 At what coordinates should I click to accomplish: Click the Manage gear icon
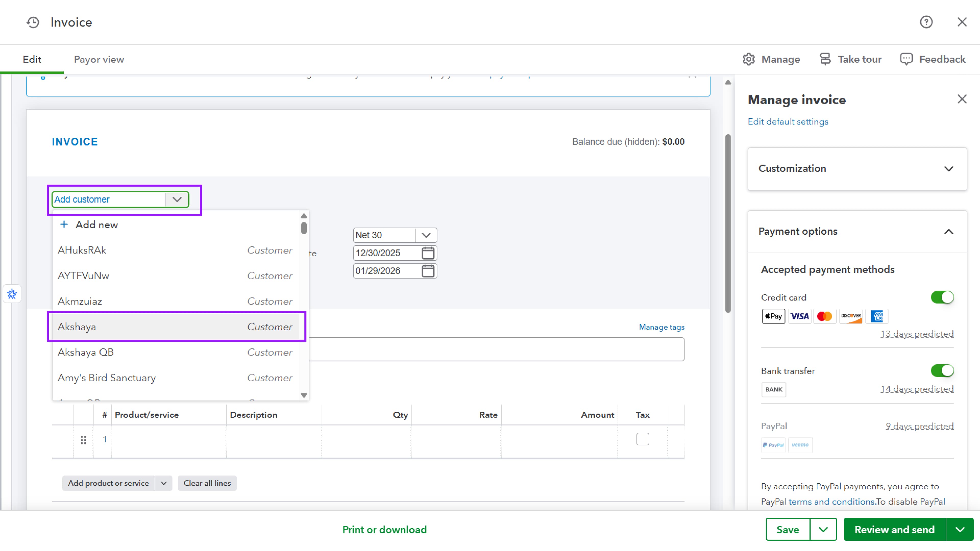pyautogui.click(x=748, y=59)
